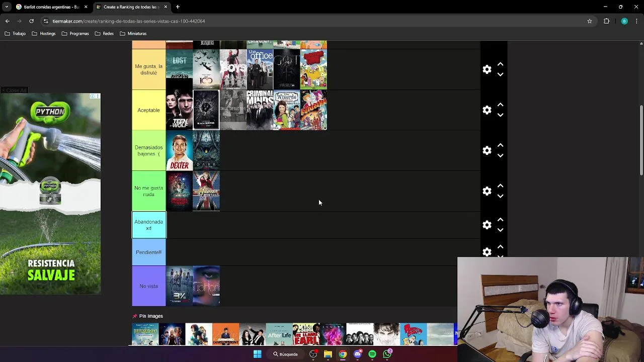Open WhatsApp from the taskbar
Image resolution: width=644 pixels, height=362 pixels.
tap(387, 354)
